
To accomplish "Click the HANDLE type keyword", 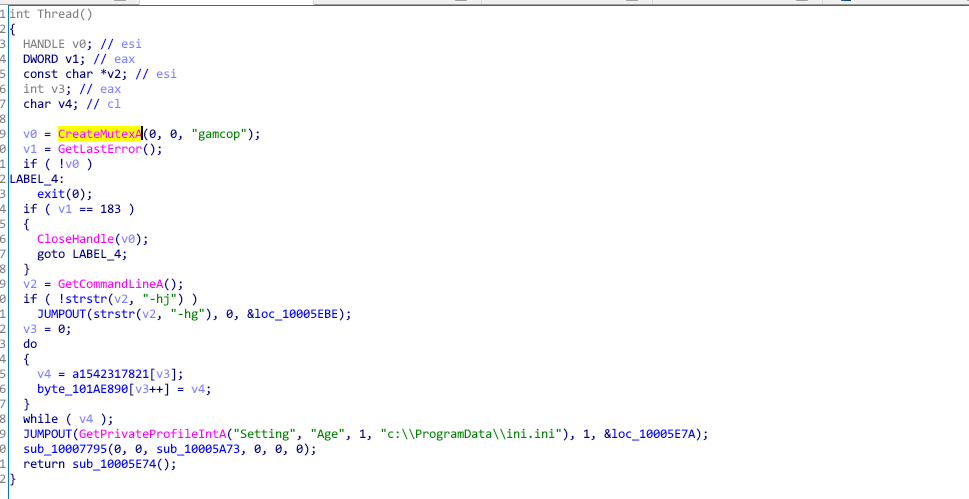I will (44, 44).
